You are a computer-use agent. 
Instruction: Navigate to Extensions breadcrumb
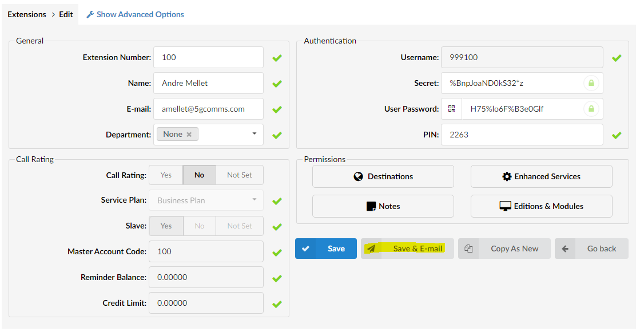(x=26, y=14)
